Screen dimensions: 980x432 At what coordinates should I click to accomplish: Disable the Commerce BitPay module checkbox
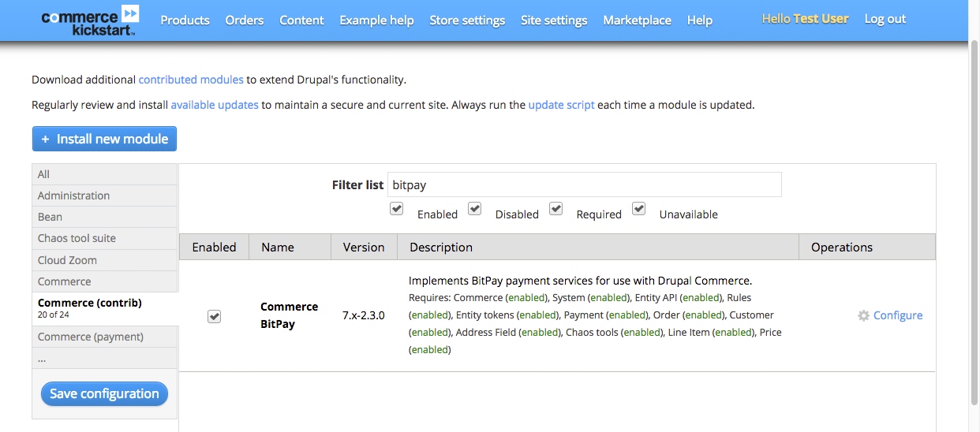pyautogui.click(x=214, y=316)
